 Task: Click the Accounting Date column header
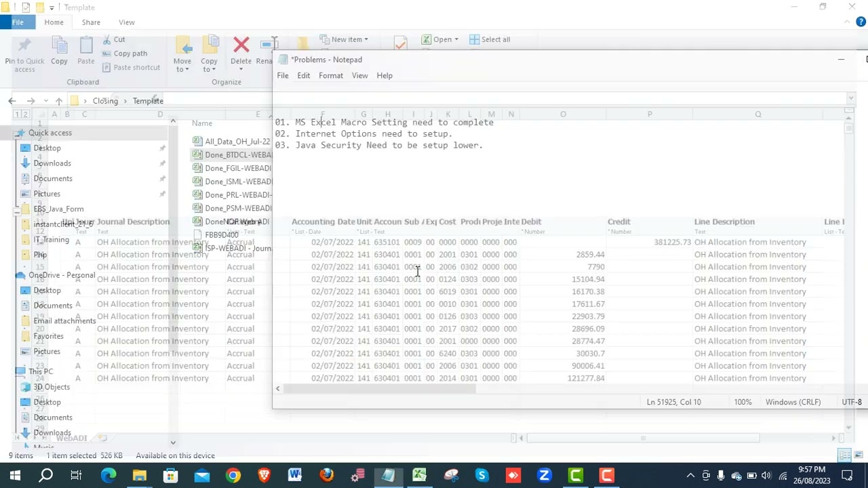(323, 222)
